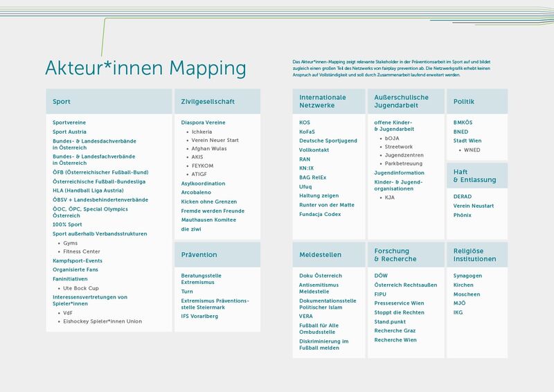This screenshot has height=392, width=554.
Task: Click the 'Mauthausen Komitee' entry
Action: (x=208, y=220)
